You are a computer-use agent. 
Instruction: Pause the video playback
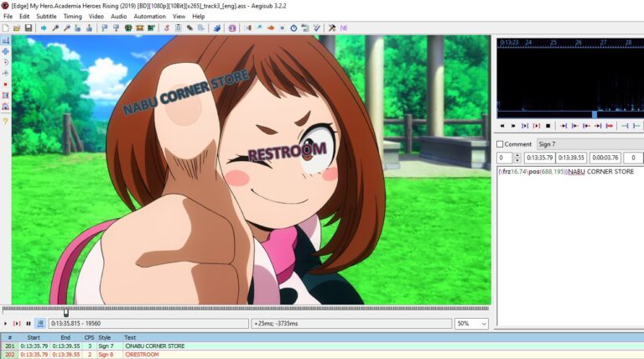click(x=29, y=324)
